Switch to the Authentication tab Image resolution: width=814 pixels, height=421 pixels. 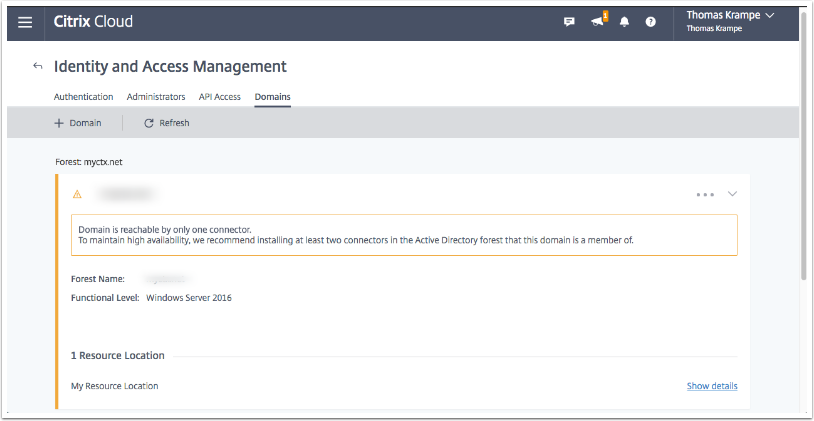tap(84, 97)
